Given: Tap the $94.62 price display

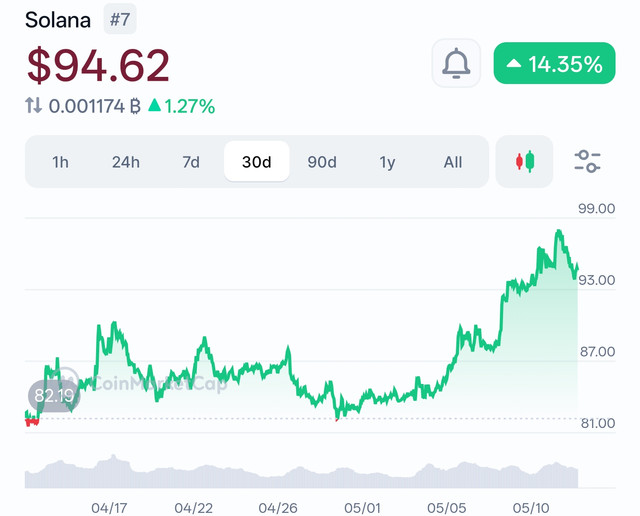Looking at the screenshot, I should coord(98,65).
